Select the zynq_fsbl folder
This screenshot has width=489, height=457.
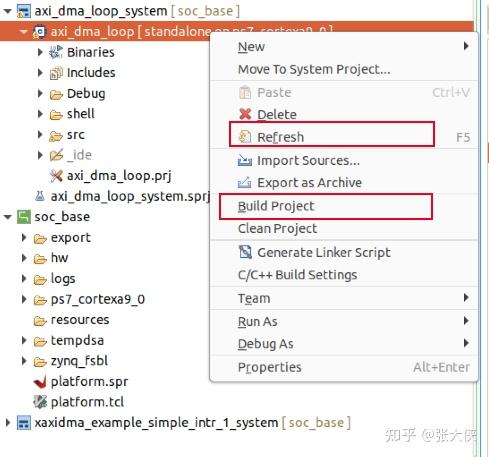[x=79, y=361]
